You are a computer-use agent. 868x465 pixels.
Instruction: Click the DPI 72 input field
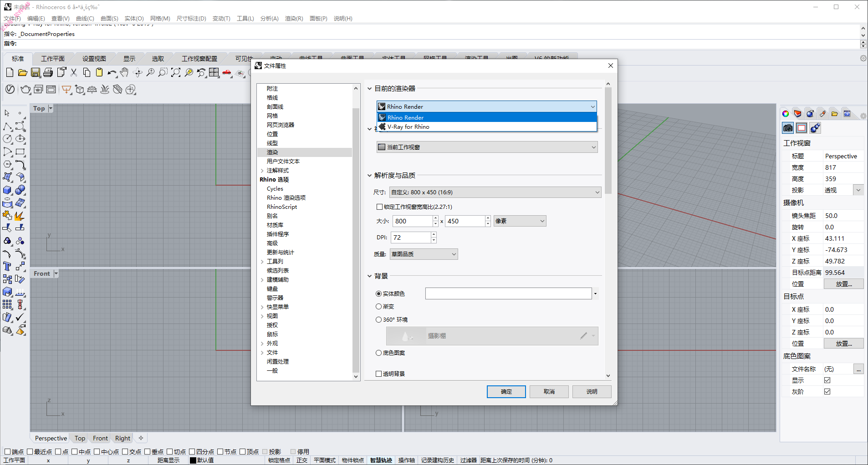pos(411,238)
